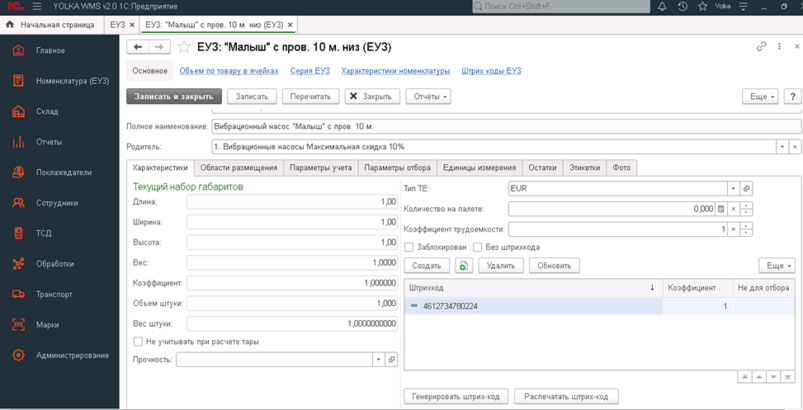The image size is (803, 410).
Task: Open Склад section in sidebar
Action: pyautogui.click(x=47, y=112)
